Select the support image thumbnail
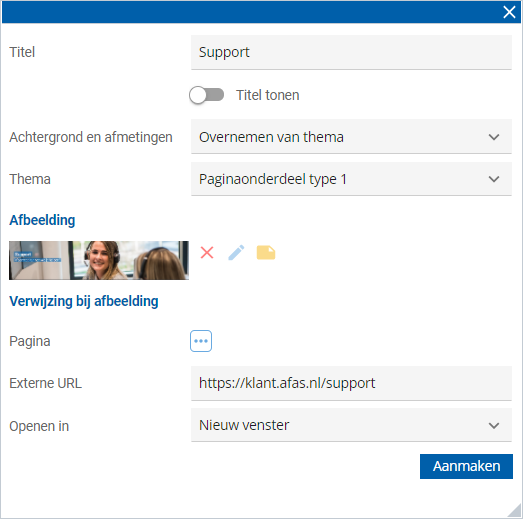Viewport: 523px width, 519px height. (x=99, y=260)
